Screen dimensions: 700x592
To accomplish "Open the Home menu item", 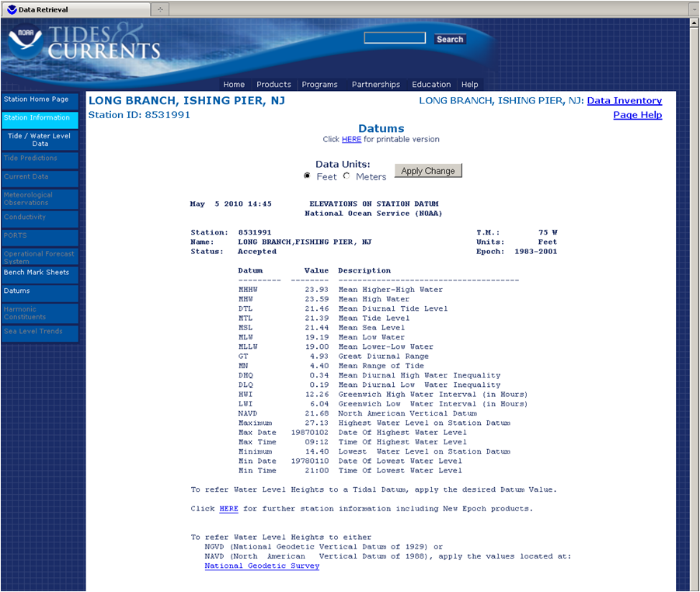I will (x=234, y=85).
